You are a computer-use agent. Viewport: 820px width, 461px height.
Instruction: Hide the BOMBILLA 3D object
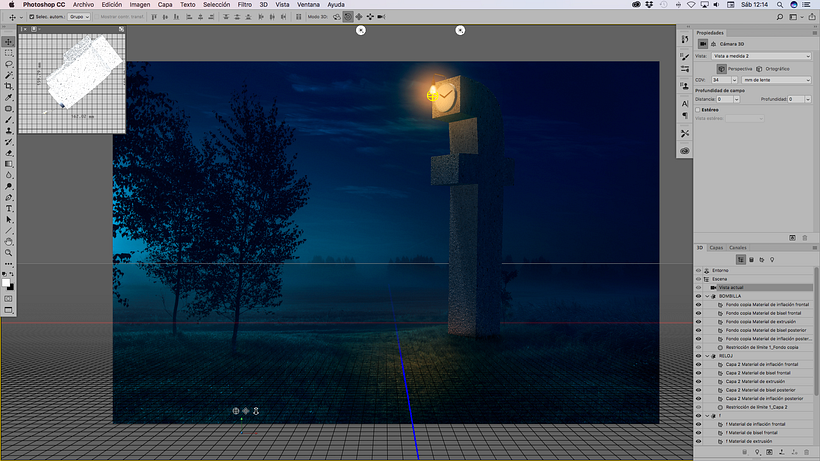699,296
